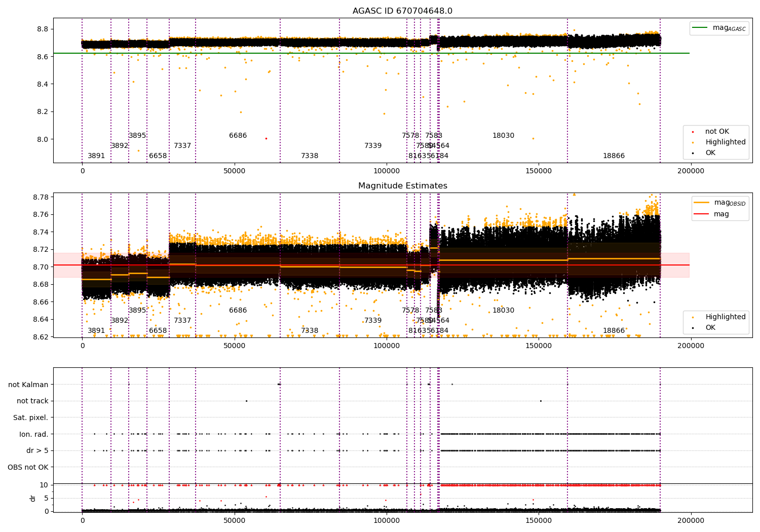Click the 8.66 y-axis tick label
This screenshot has width=760, height=532.
[41, 302]
